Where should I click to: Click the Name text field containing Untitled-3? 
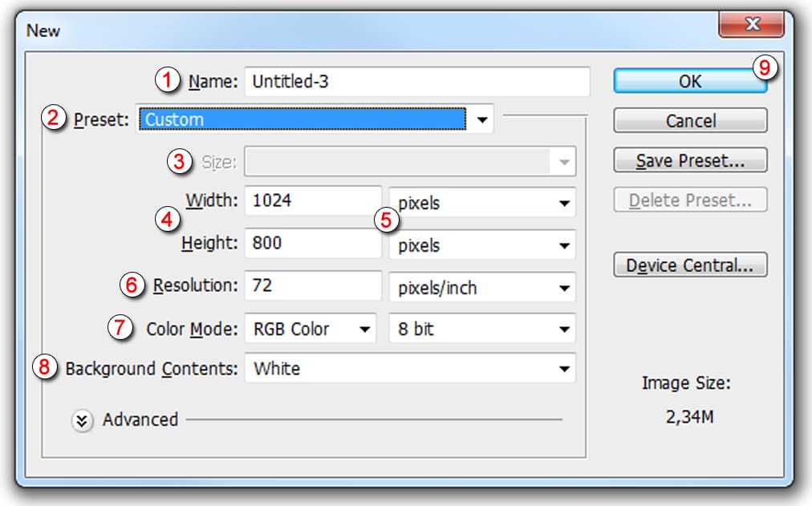tap(416, 81)
